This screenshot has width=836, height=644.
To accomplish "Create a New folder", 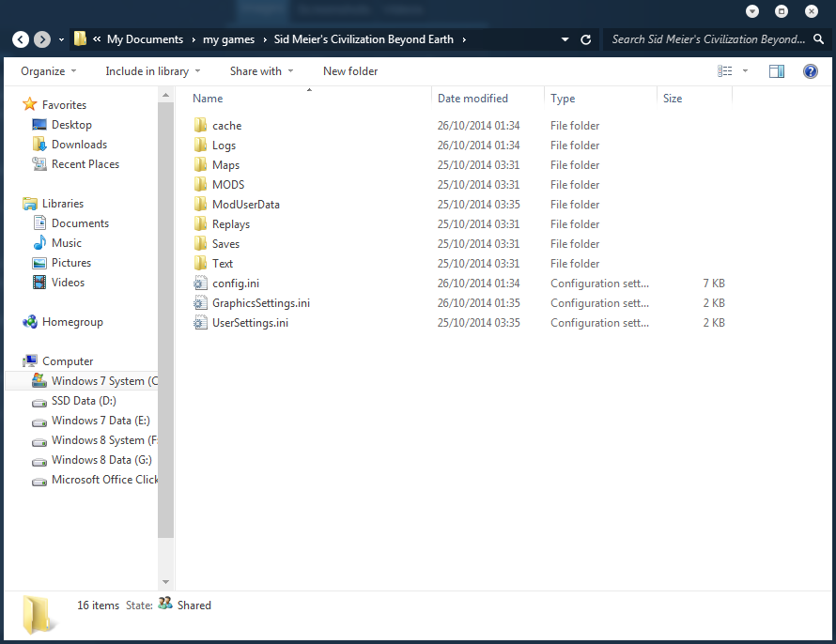I will pos(350,71).
